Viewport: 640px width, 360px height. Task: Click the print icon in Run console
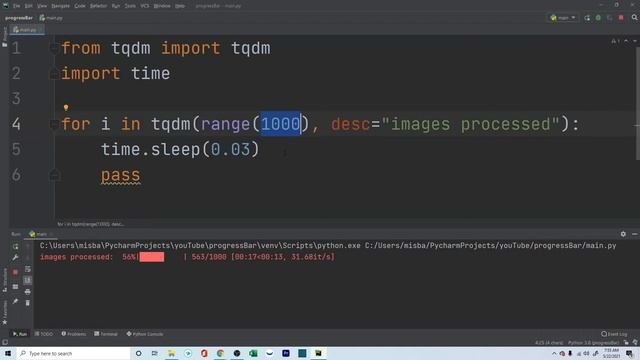[x=27, y=291]
